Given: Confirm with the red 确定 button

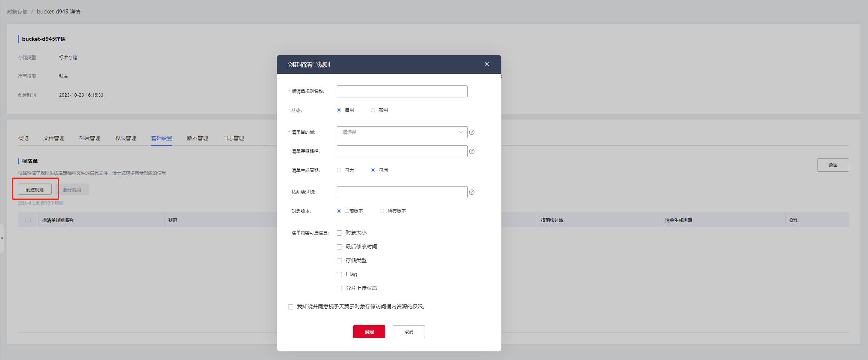Looking at the screenshot, I should click(369, 332).
